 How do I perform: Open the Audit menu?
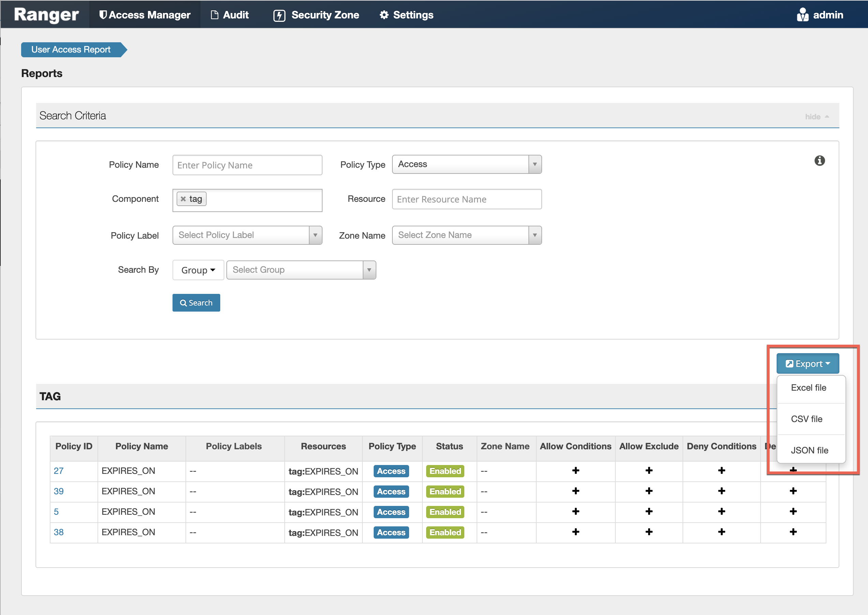(230, 15)
